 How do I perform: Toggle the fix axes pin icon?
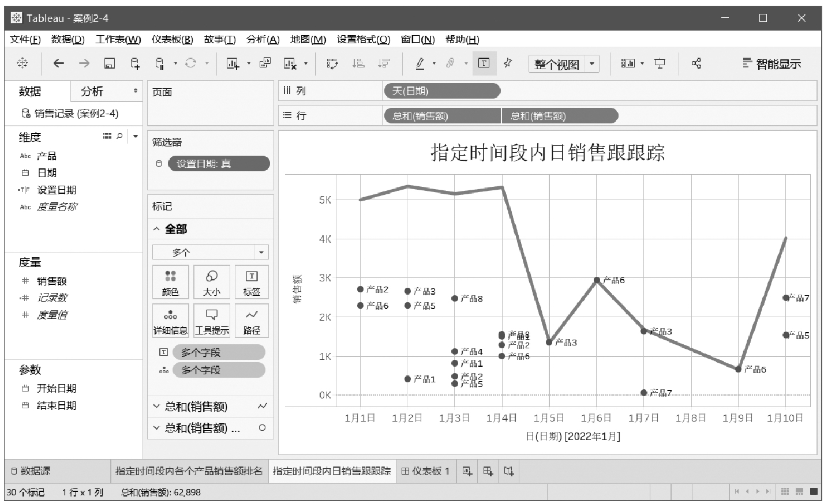(x=508, y=63)
